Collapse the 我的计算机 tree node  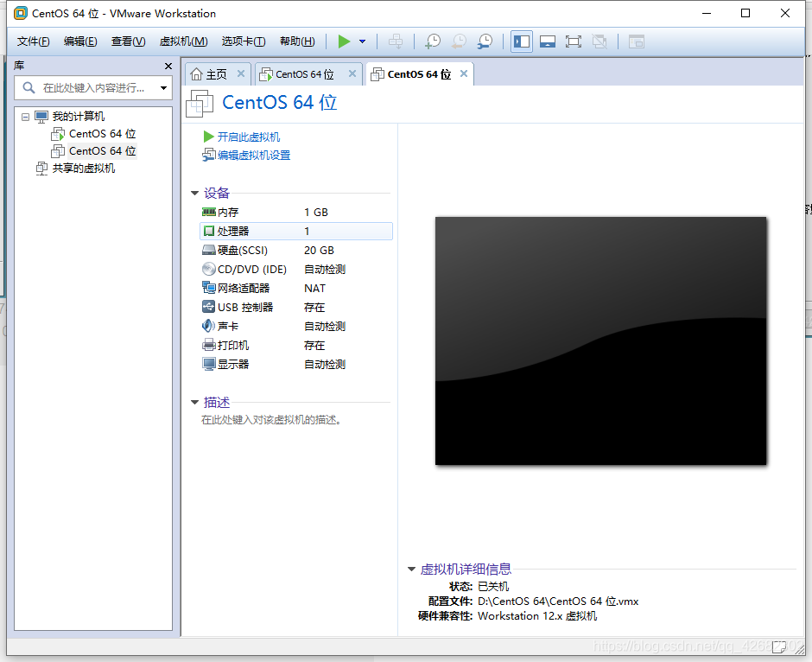point(25,117)
